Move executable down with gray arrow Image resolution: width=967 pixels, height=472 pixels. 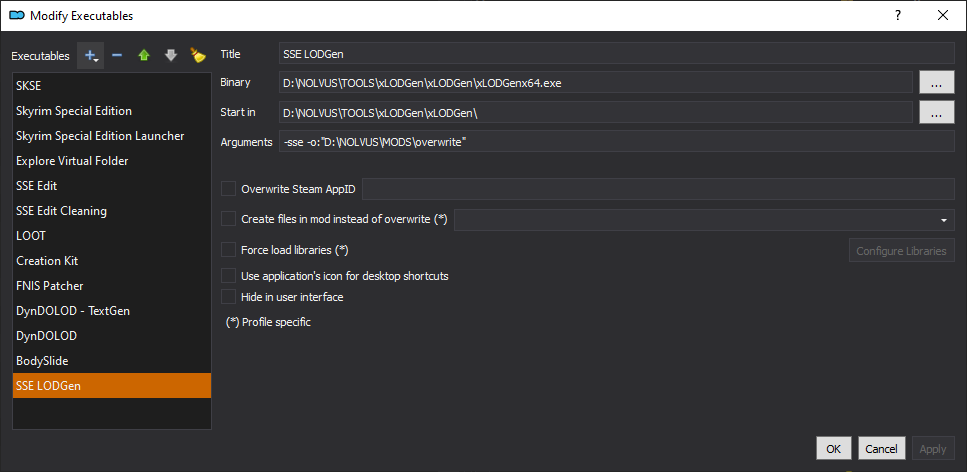(171, 56)
